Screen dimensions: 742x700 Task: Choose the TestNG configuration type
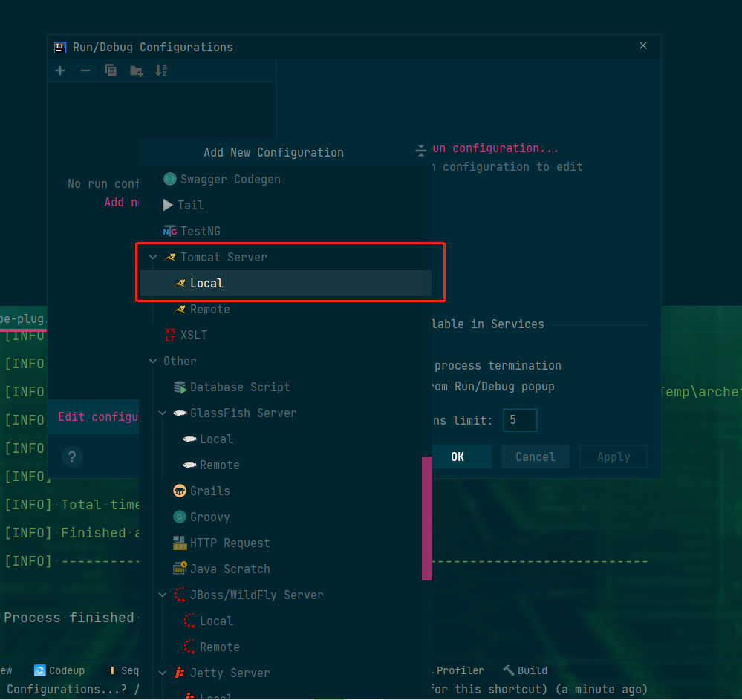(x=285, y=232)
